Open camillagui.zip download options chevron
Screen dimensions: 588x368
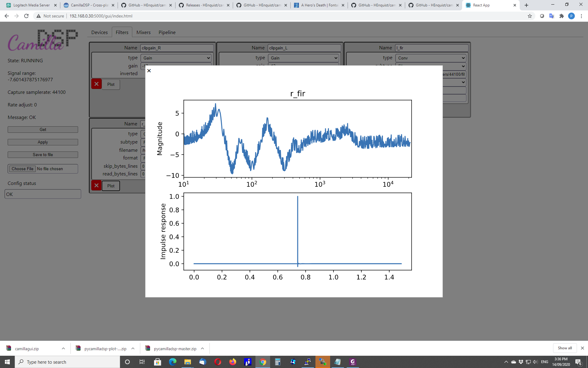pos(63,348)
